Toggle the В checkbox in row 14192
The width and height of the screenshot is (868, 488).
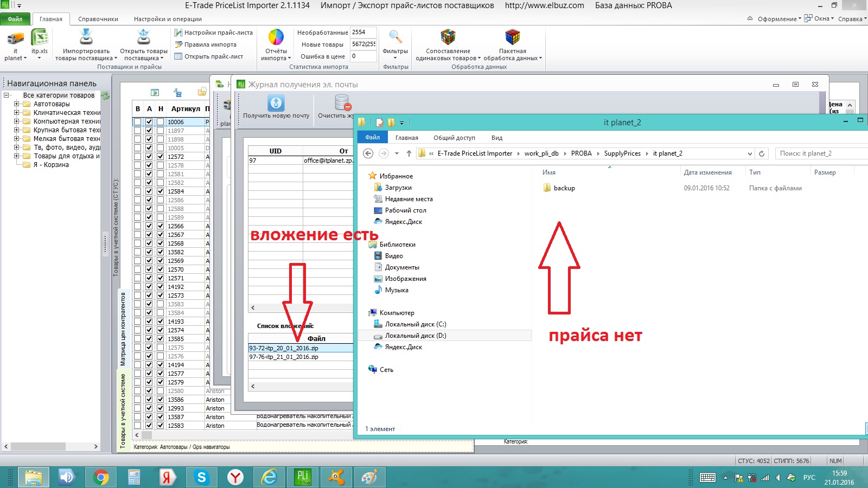(x=137, y=287)
